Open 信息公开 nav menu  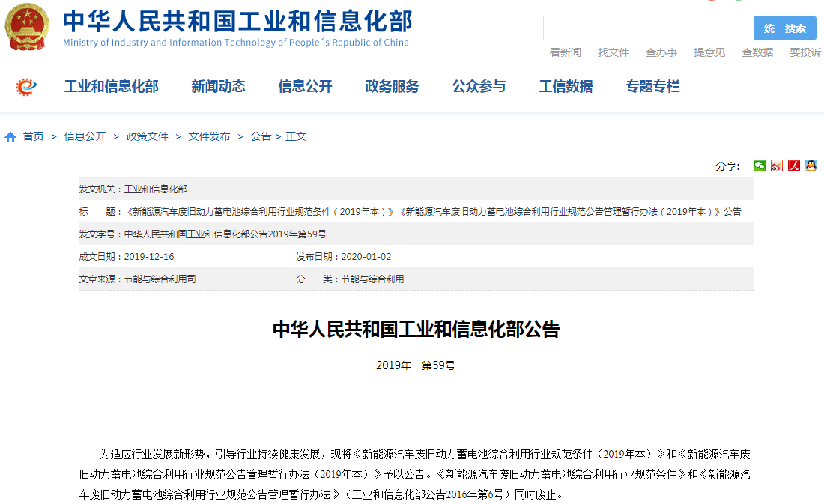(x=306, y=86)
